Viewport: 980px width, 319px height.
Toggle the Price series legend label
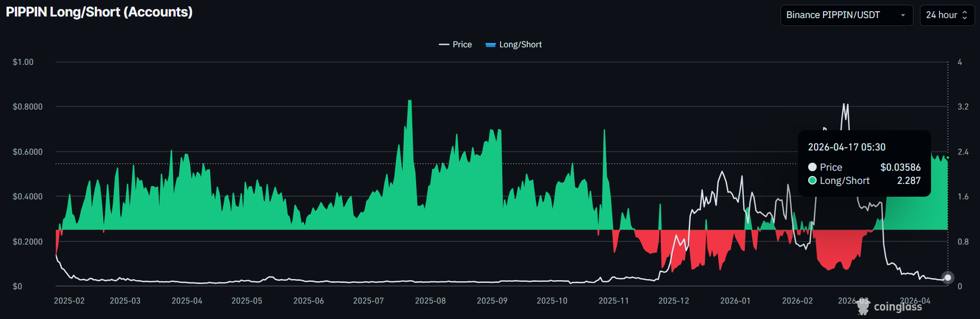click(462, 45)
